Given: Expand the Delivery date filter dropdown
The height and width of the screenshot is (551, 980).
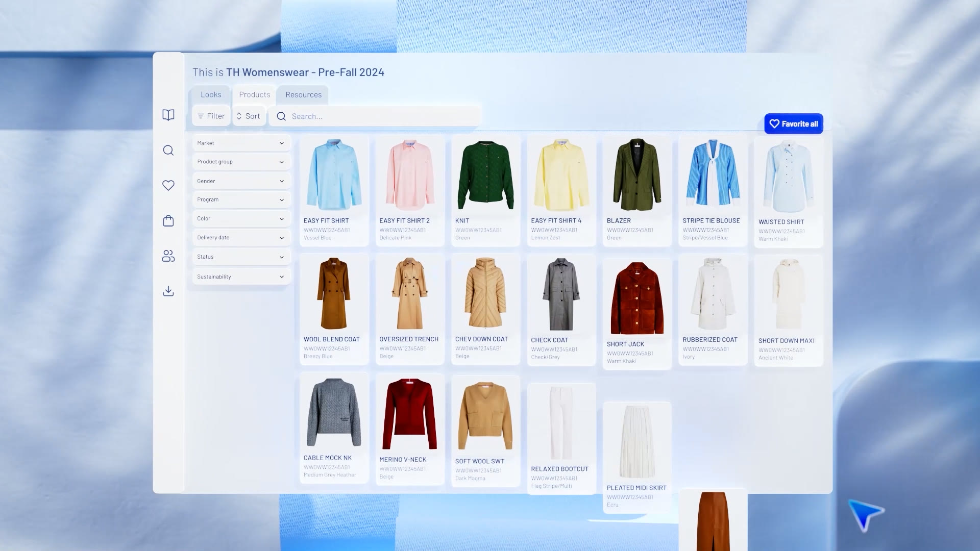Looking at the screenshot, I should pyautogui.click(x=241, y=238).
